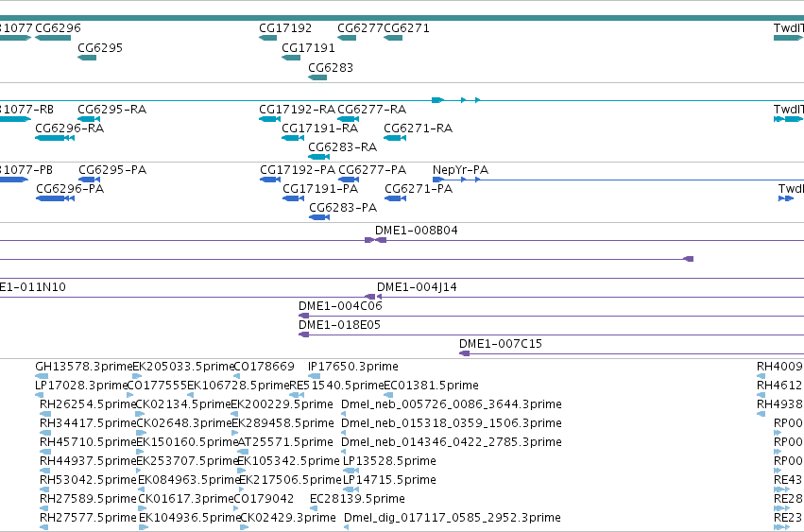Screen dimensions: 804x532
Task: Click the IP17650.3prime EST label
Action: pos(352,367)
